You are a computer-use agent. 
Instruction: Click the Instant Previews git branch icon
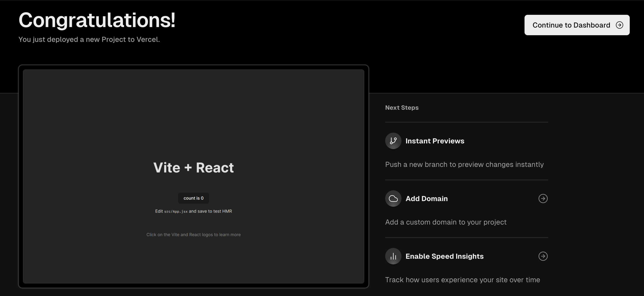393,141
